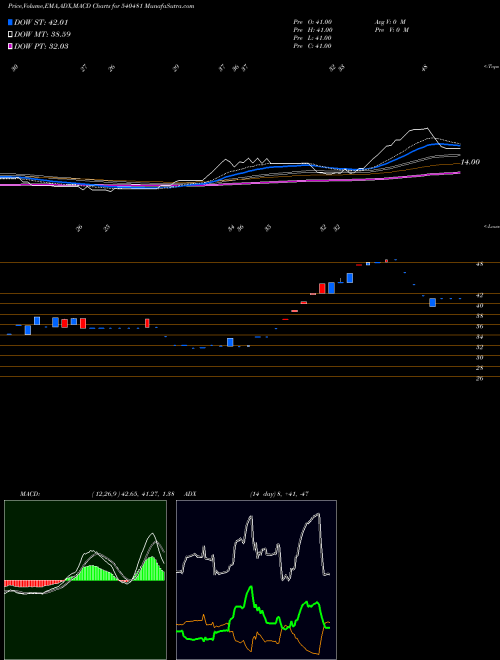The width and height of the screenshot is (500, 660).
Task: Open the dark-blue ADX indicator panel
Action: (x=256, y=580)
